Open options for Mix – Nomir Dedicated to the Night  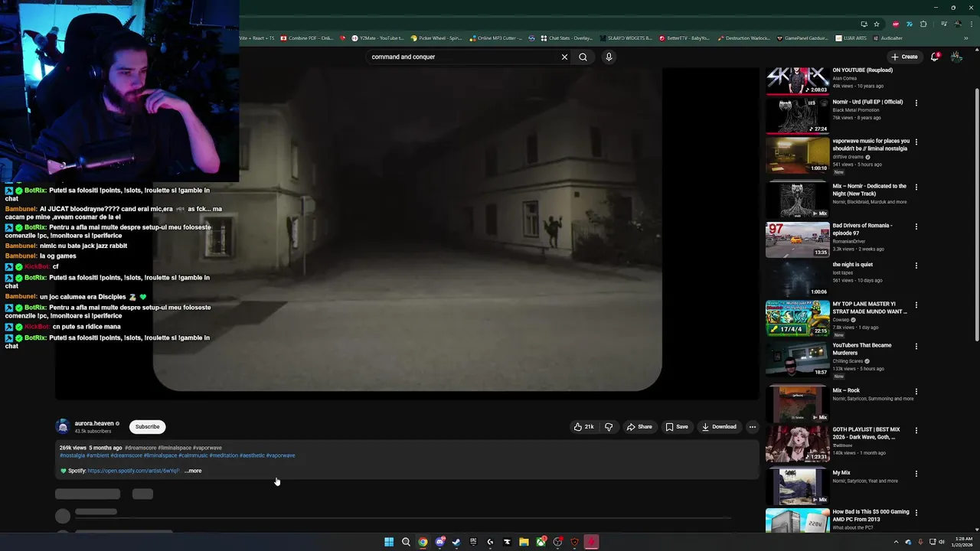coord(916,187)
